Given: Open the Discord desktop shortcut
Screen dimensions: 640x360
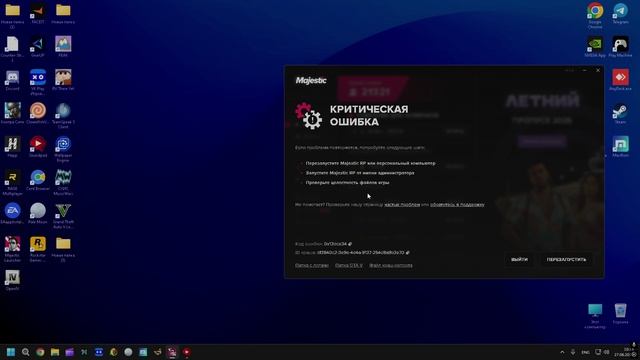Looking at the screenshot, I should 12,80.
